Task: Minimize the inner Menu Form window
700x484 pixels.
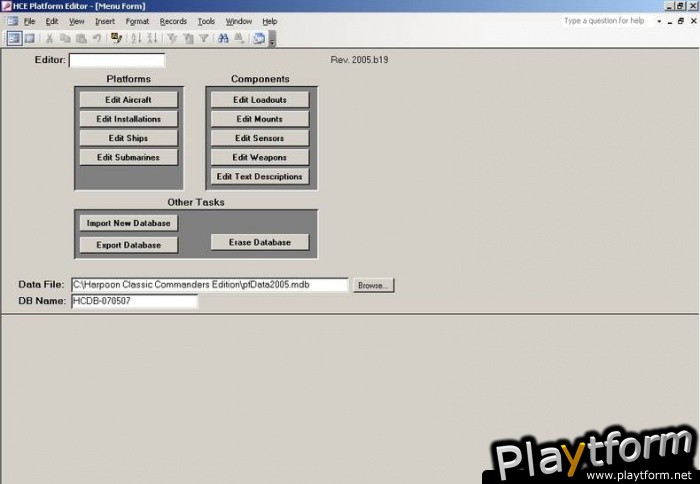Action: pyautogui.click(x=670, y=21)
